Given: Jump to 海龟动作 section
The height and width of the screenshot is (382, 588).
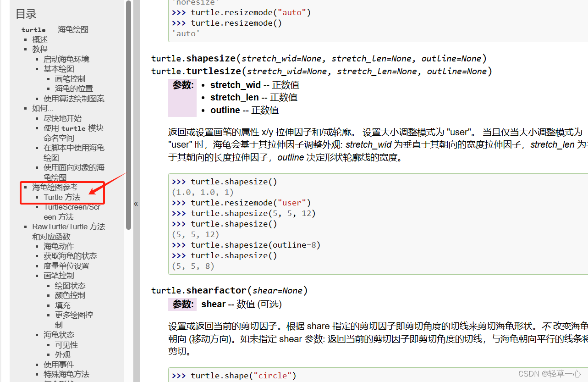Looking at the screenshot, I should point(59,246).
